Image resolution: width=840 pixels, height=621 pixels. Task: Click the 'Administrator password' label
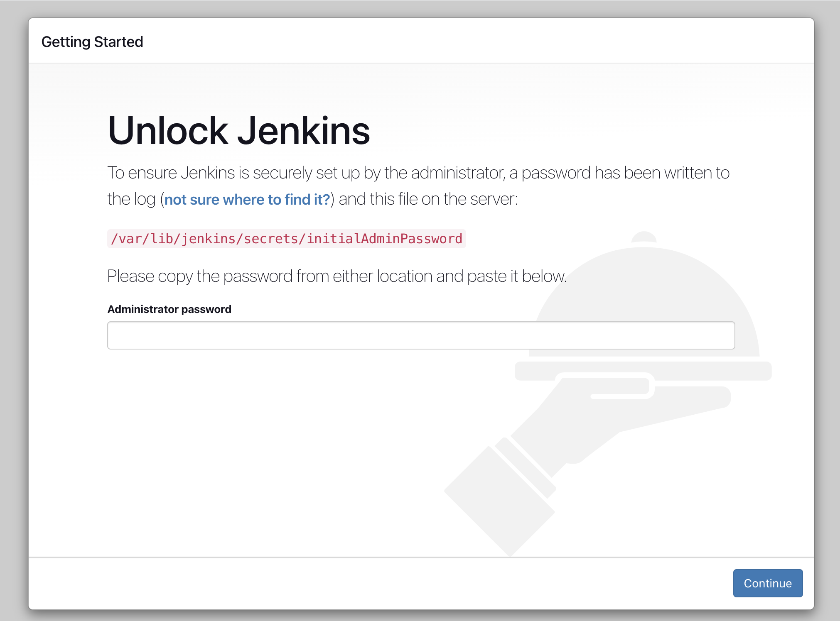point(169,309)
